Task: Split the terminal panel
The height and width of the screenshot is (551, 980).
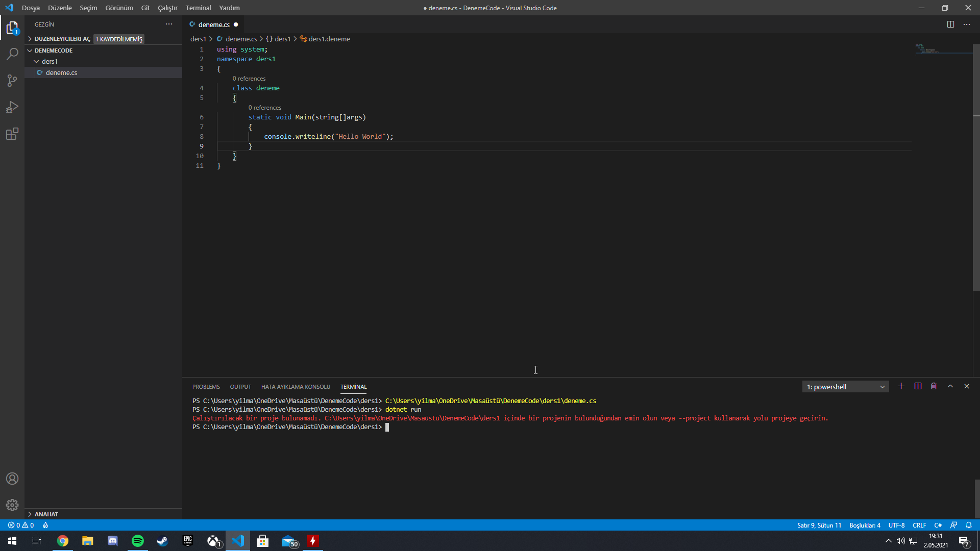Action: [x=918, y=386]
